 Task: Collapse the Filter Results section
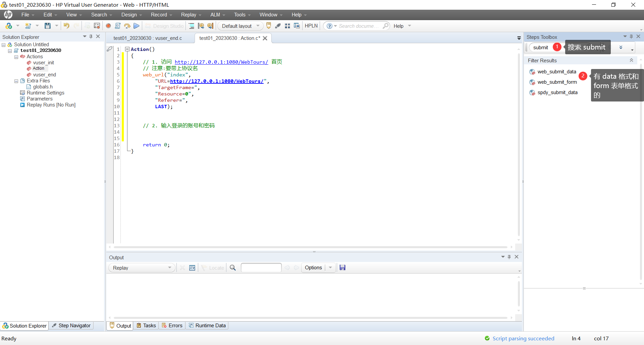pyautogui.click(x=631, y=60)
